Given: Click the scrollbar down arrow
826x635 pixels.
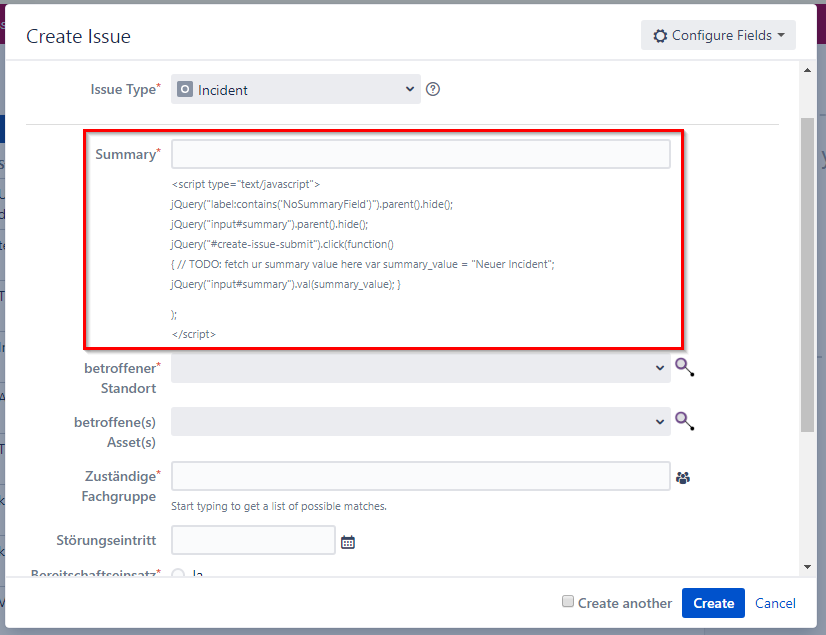Looking at the screenshot, I should (x=808, y=567).
